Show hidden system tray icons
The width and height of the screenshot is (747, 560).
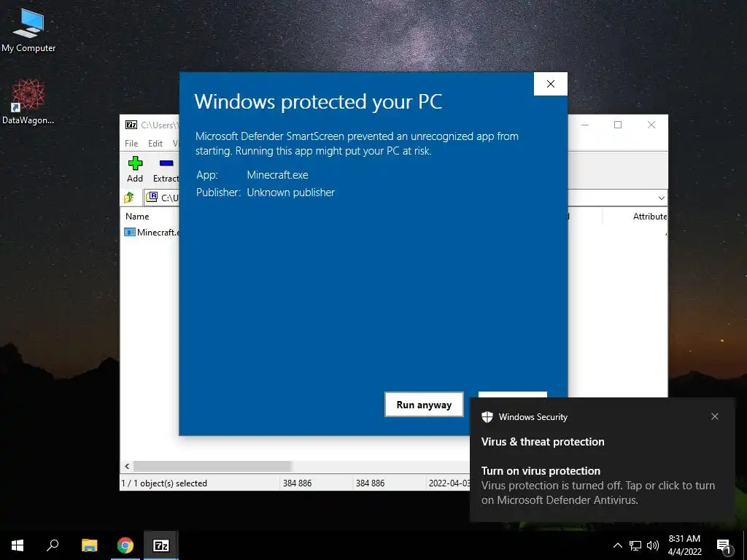click(617, 545)
